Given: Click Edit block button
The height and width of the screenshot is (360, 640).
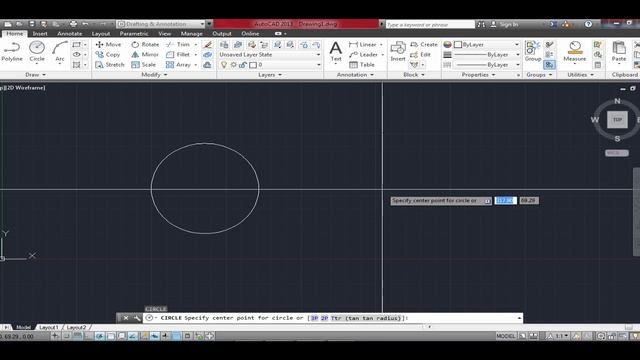Looking at the screenshot, I should pyautogui.click(x=420, y=54).
